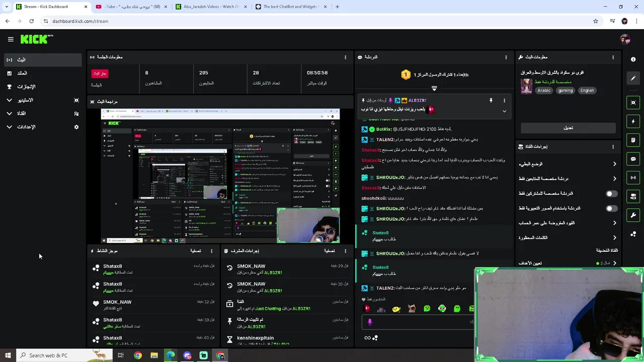Open filter on activity feed panel
The image size is (644, 362).
tap(196, 251)
